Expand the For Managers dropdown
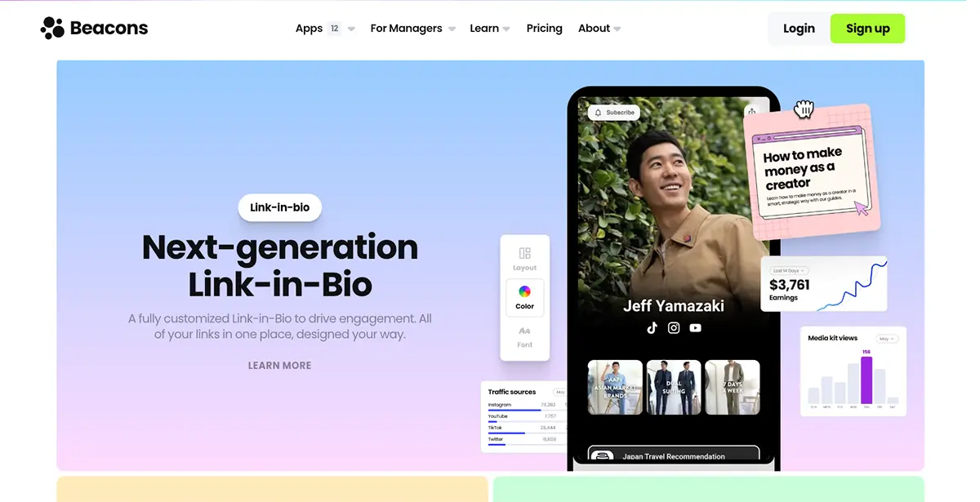The image size is (980, 502). 412,28
